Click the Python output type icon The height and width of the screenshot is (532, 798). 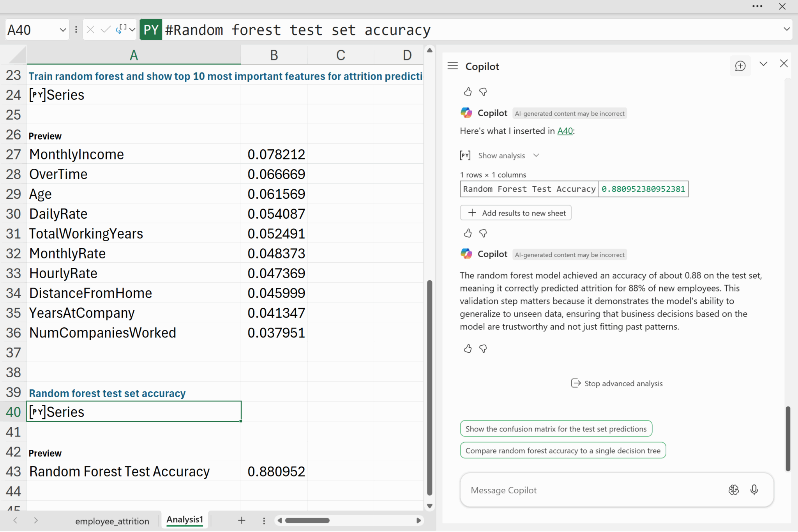pos(122,29)
